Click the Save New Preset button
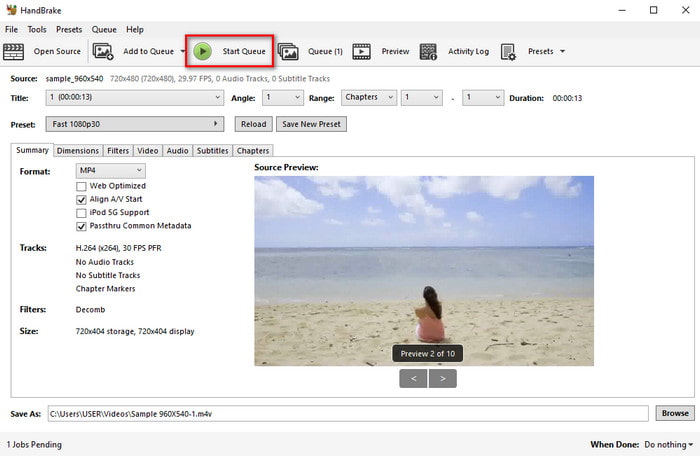The height and width of the screenshot is (456, 700). (311, 124)
